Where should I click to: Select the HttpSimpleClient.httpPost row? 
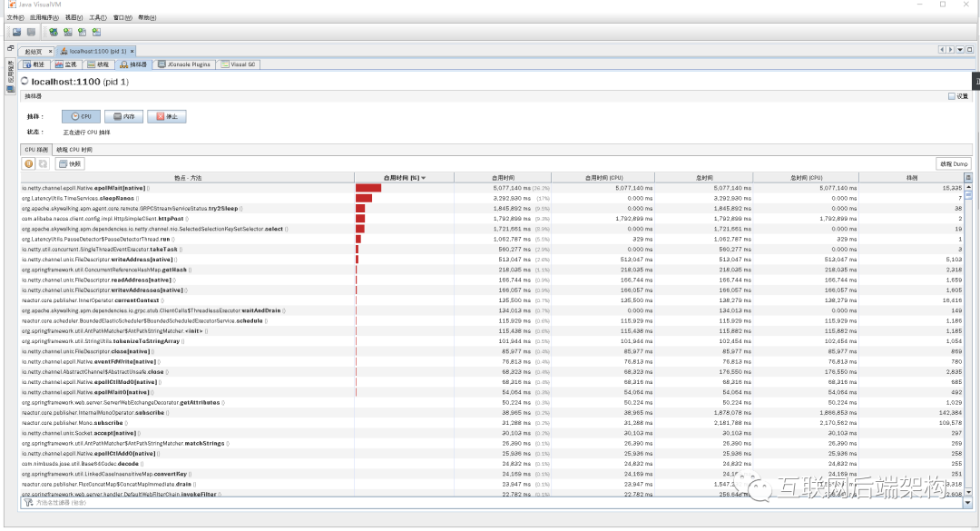pyautogui.click(x=492, y=218)
